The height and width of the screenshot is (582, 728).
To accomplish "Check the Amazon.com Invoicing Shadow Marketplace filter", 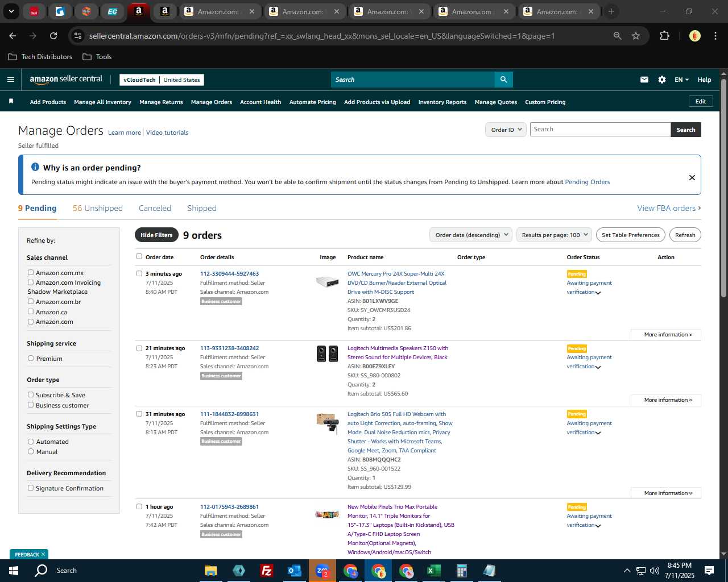I will coord(31,282).
